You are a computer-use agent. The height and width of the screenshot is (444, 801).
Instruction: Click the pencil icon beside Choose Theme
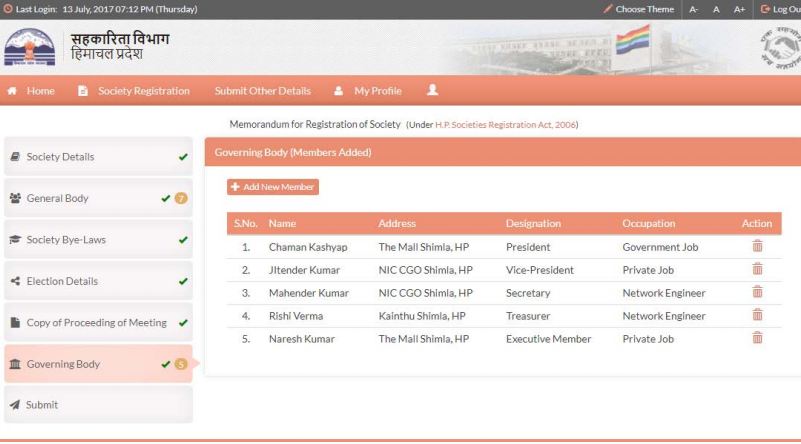pos(607,9)
